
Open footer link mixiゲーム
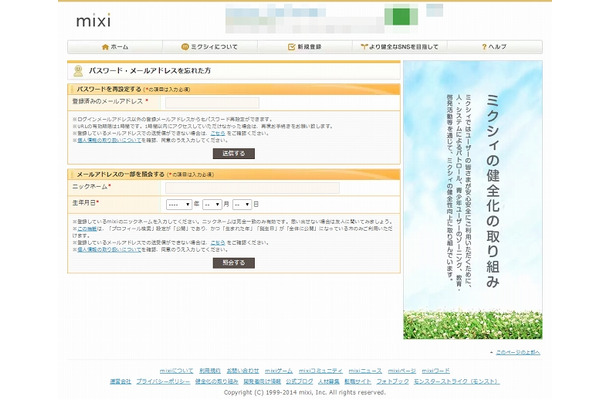click(279, 371)
